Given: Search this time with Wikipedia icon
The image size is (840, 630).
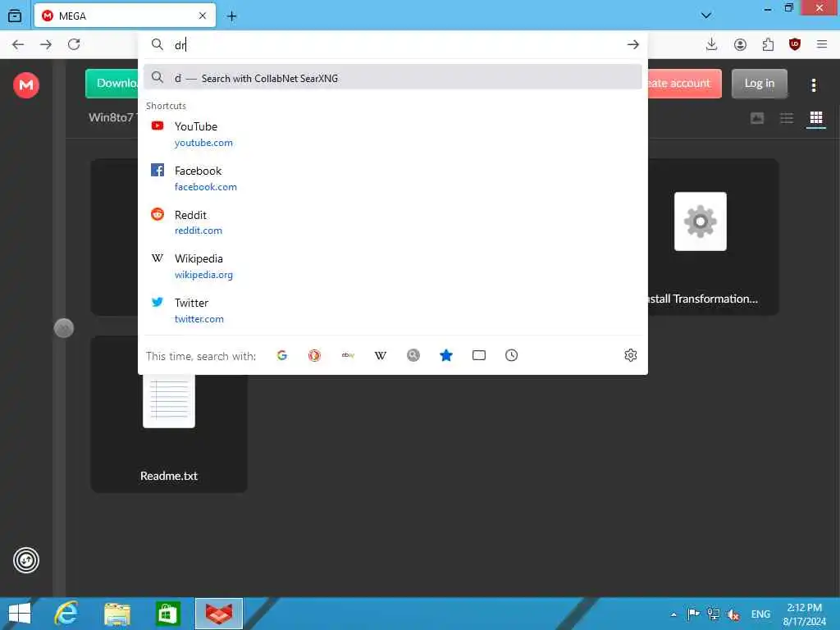Looking at the screenshot, I should point(381,355).
